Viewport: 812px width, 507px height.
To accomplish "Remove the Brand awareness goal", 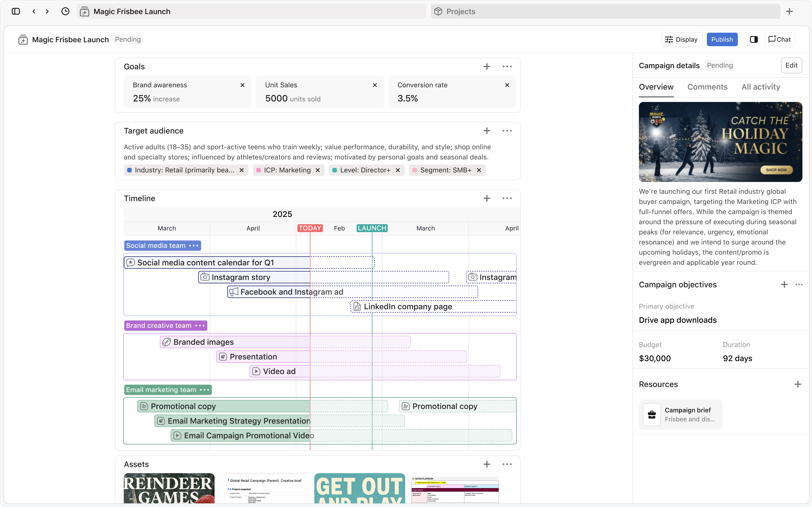I will click(242, 85).
